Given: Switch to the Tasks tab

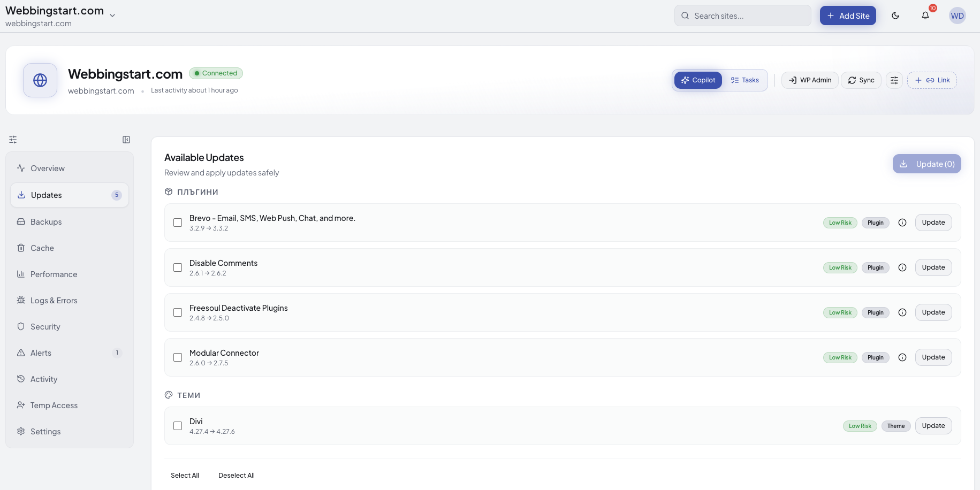Looking at the screenshot, I should pyautogui.click(x=745, y=80).
